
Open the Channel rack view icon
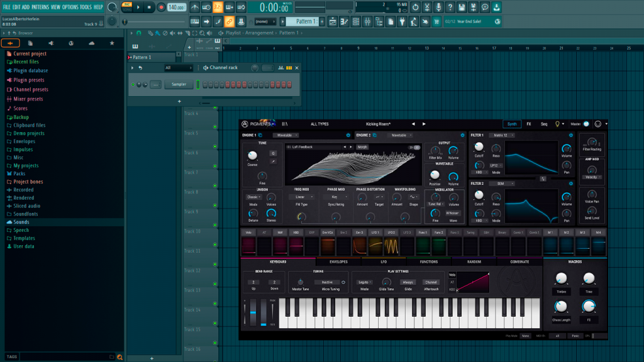tap(356, 22)
